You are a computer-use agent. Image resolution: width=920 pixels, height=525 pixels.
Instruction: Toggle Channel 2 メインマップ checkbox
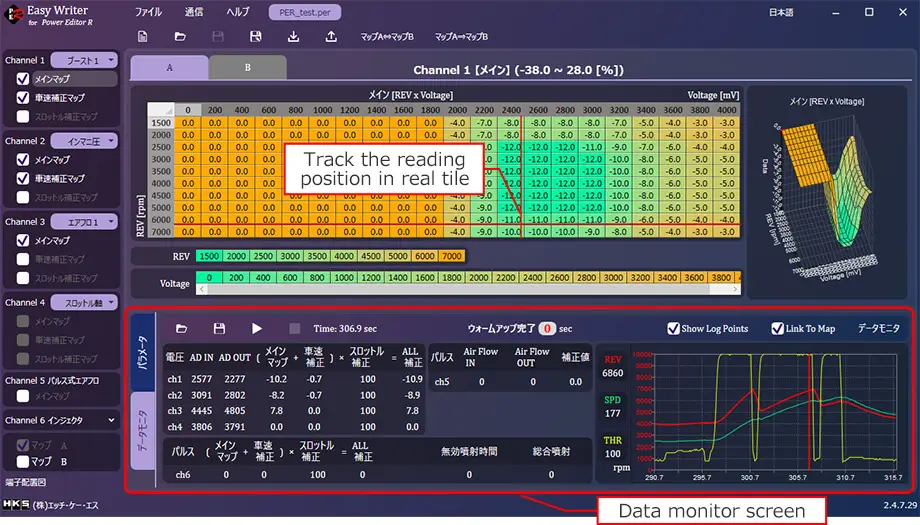[x=23, y=160]
